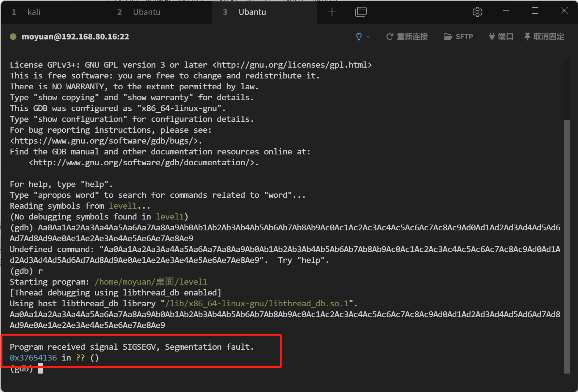Expand the dropdown arrow beside the lightbulb
Viewport: 578px width, 392px height.
pyautogui.click(x=368, y=37)
